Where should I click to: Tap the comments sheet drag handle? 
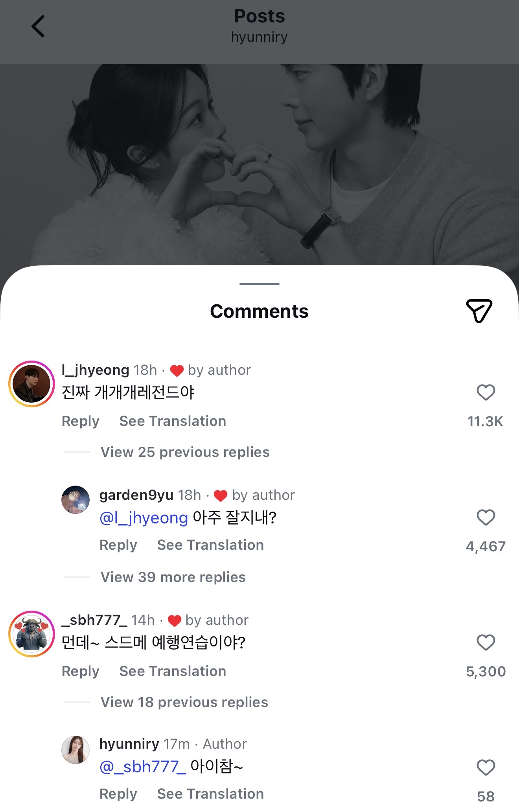pos(259,284)
